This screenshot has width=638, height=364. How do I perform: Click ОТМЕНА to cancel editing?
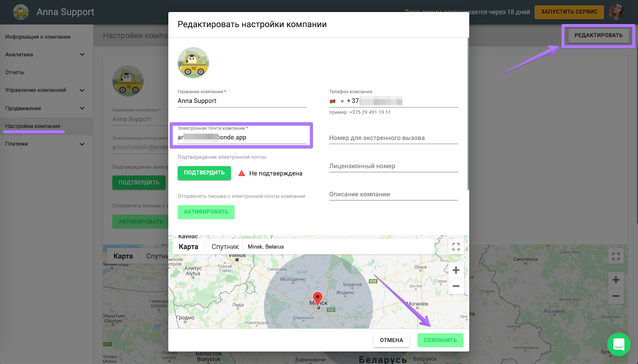(x=392, y=340)
